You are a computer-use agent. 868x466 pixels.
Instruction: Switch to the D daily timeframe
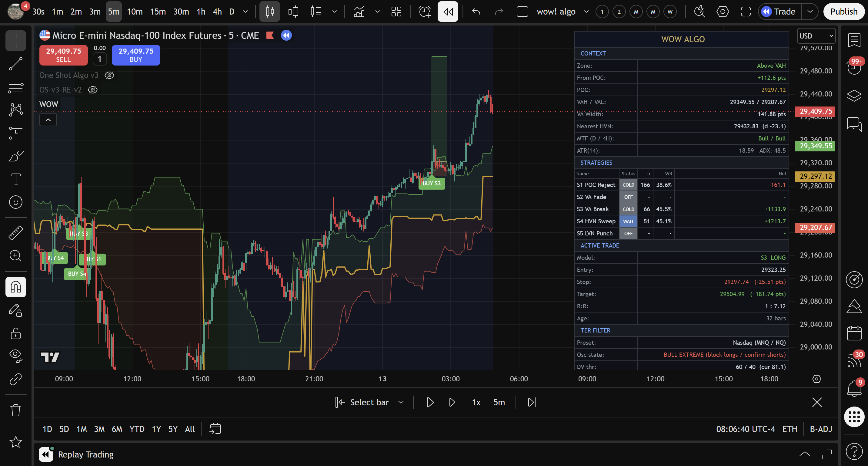(232, 12)
